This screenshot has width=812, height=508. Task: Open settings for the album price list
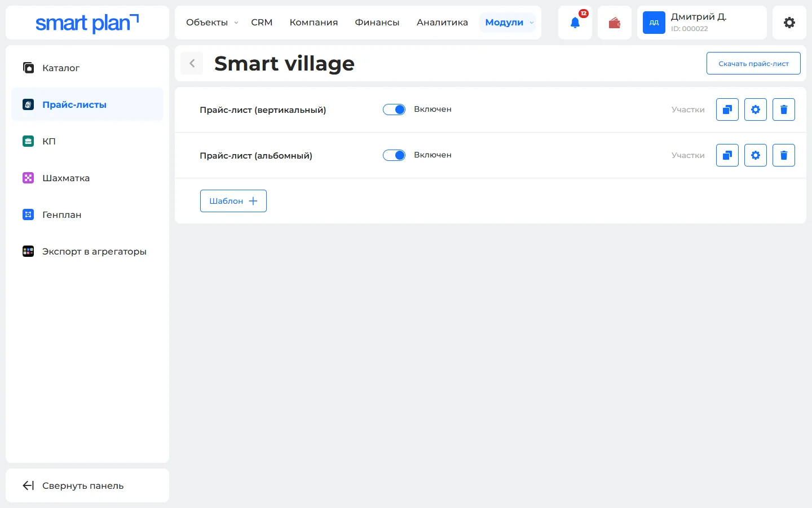coord(756,155)
